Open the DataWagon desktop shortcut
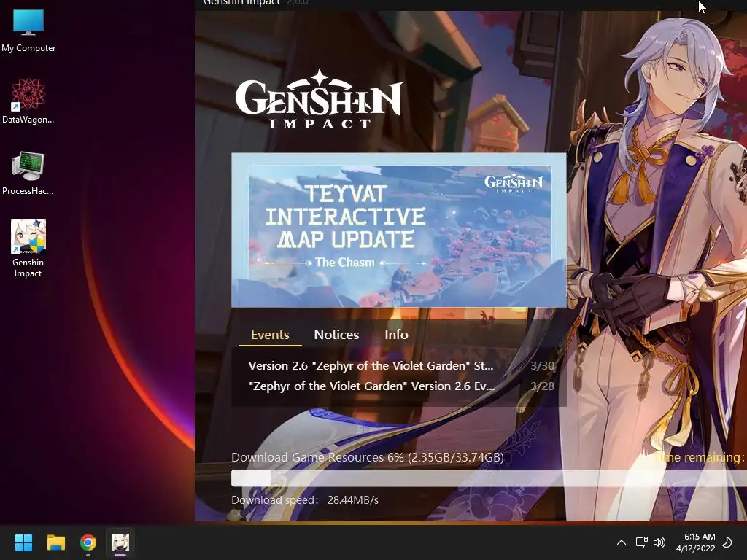Viewport: 747px width, 560px height. coord(28,101)
